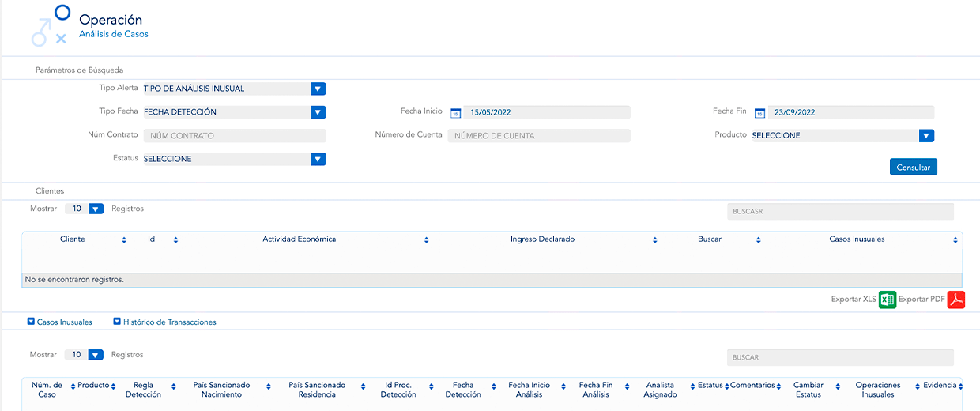
Task: Open the Producto selection dropdown
Action: pos(926,136)
